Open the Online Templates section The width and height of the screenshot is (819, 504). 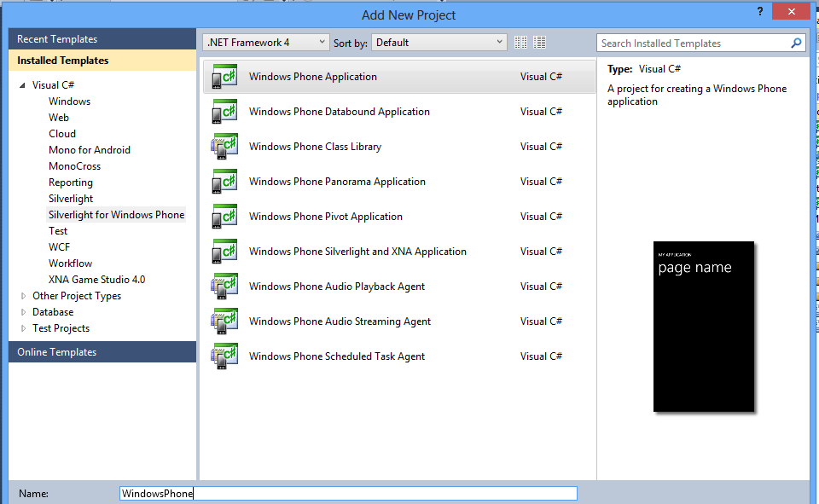102,352
